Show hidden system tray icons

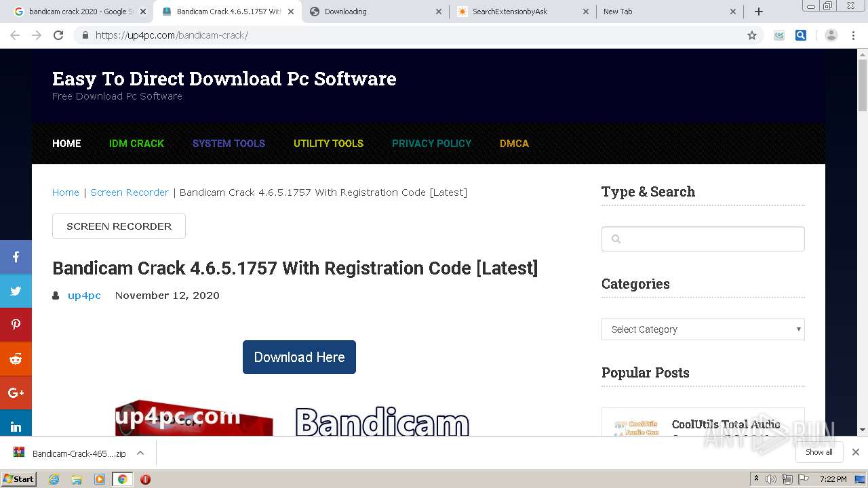click(756, 479)
